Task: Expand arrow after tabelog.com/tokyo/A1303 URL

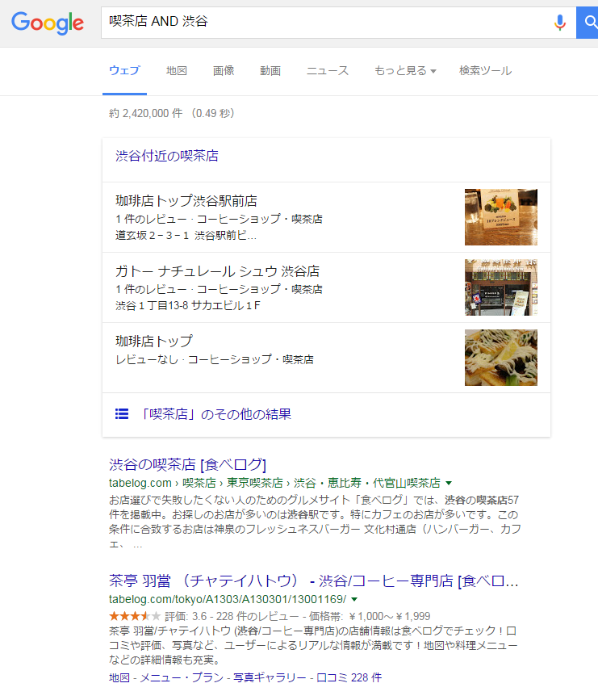Action: pos(354,599)
